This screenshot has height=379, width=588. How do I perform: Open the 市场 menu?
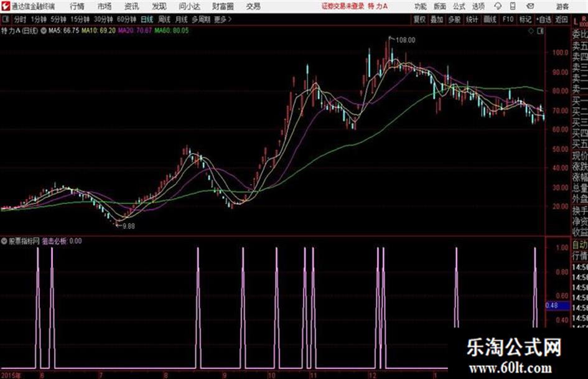105,6
